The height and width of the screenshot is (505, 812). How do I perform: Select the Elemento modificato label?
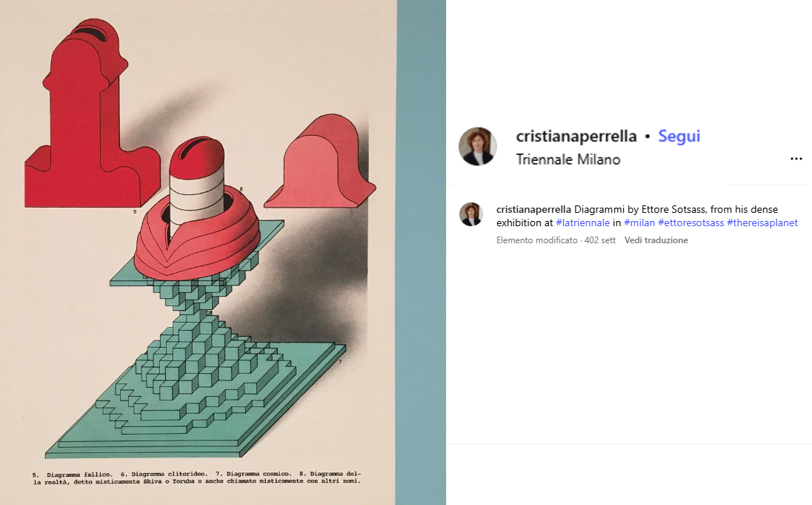point(537,240)
